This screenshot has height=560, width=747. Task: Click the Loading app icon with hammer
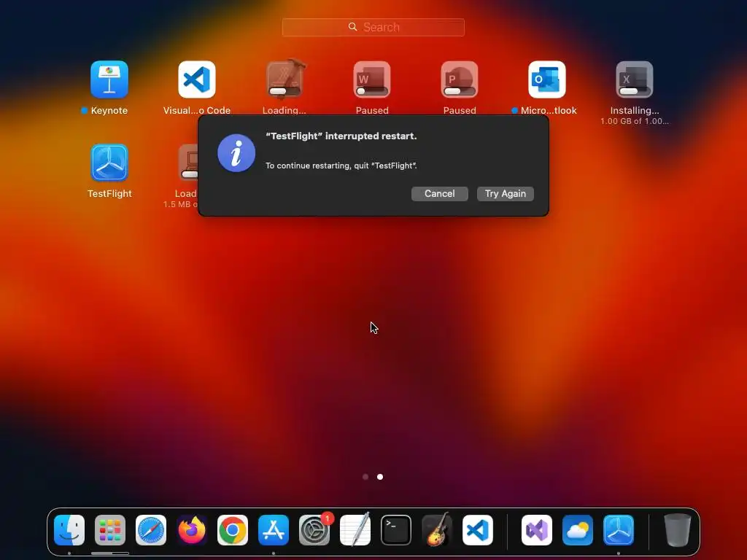click(x=285, y=79)
